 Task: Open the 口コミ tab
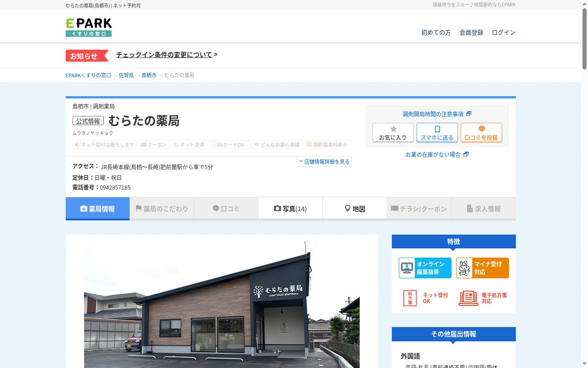coord(226,209)
